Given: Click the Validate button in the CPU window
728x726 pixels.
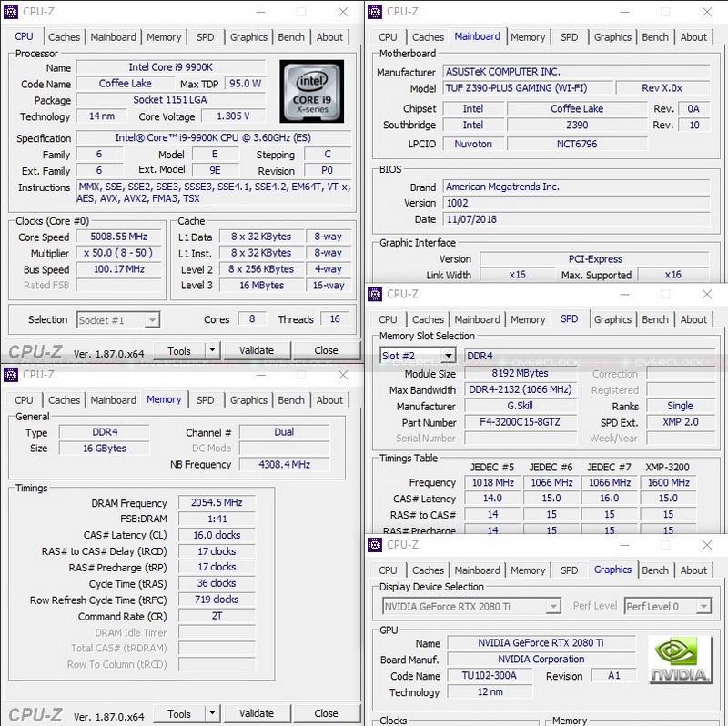Looking at the screenshot, I should click(x=257, y=350).
